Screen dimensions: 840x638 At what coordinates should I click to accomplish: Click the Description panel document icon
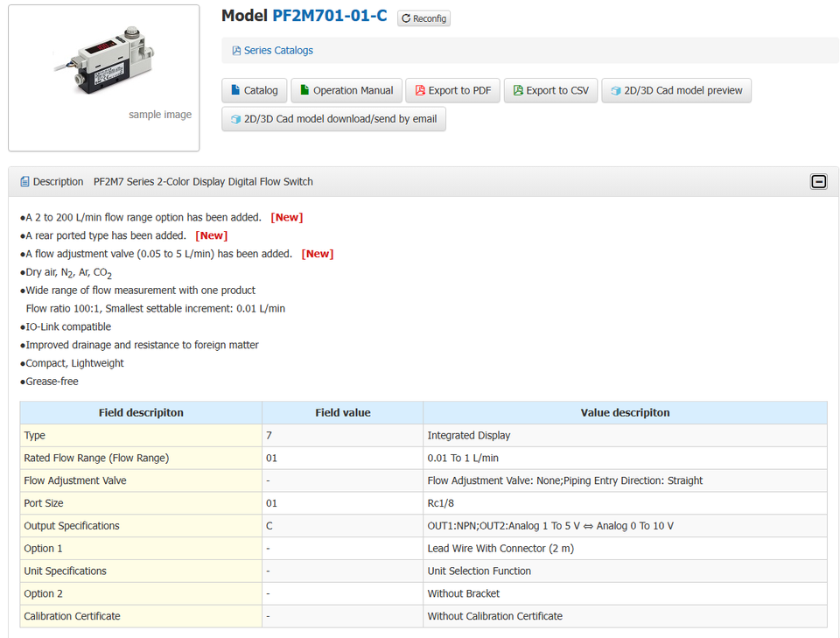pos(24,182)
